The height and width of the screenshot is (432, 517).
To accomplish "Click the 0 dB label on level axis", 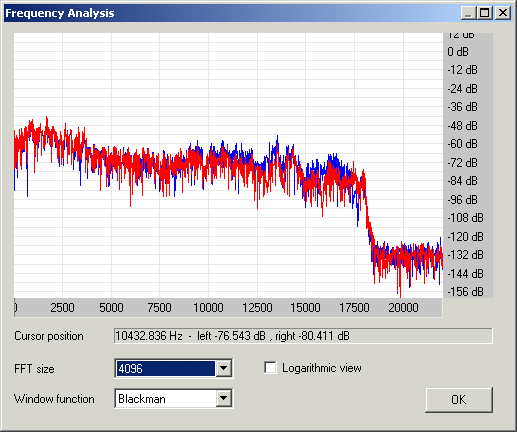I will 458,52.
